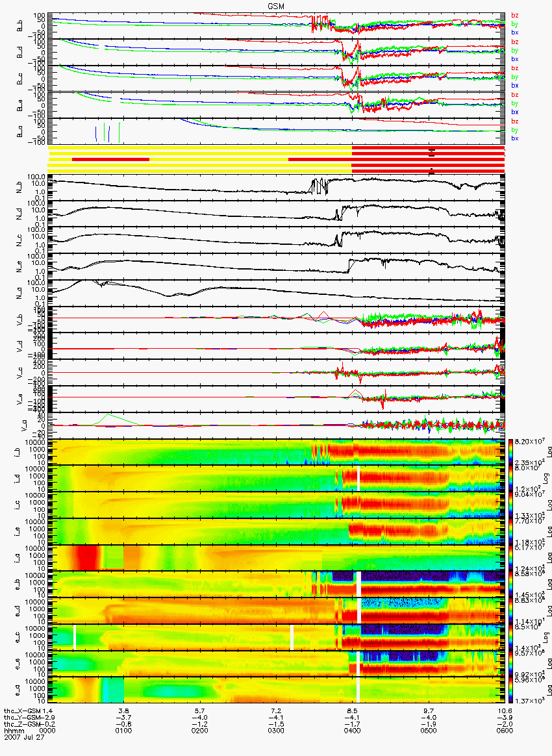Select the V_b velocity panel label
This screenshot has height=756, width=552.
pyautogui.click(x=20, y=319)
